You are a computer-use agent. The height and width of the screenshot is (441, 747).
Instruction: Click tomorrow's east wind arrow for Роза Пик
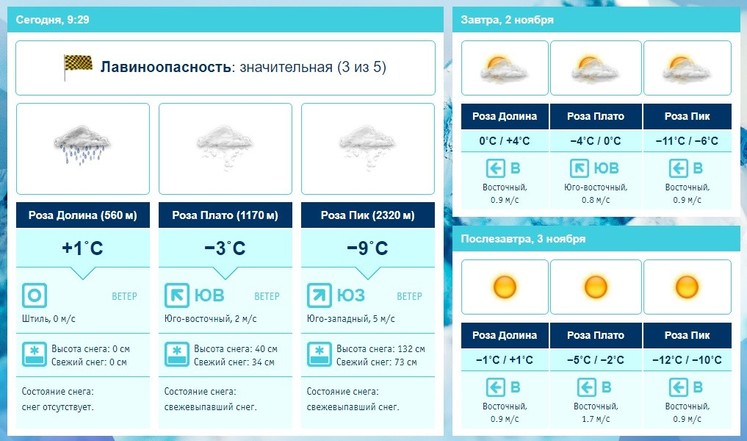tap(680, 167)
